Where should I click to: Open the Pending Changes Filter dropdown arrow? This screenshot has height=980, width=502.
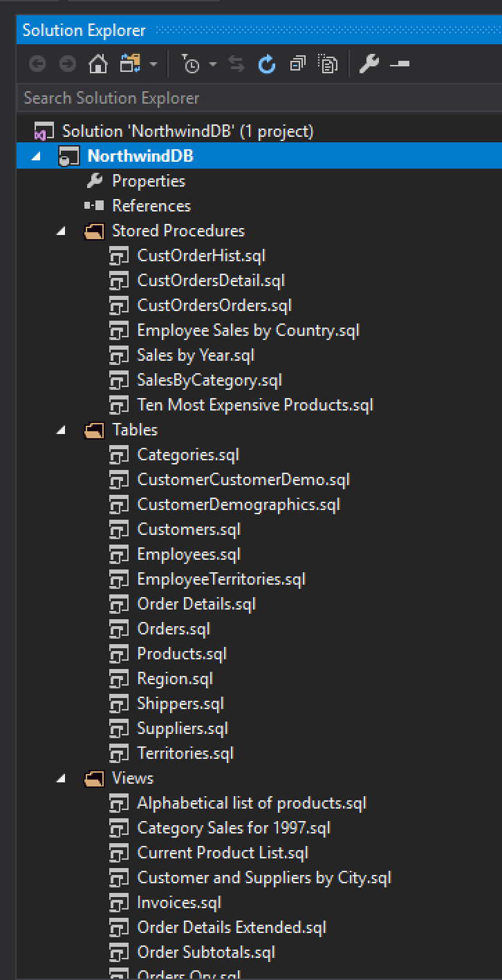click(x=212, y=65)
